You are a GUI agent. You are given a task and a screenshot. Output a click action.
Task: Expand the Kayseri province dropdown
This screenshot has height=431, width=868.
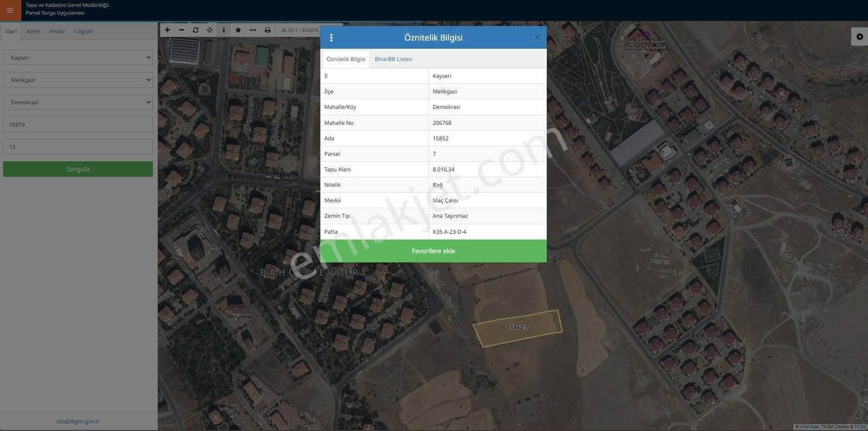coord(78,58)
